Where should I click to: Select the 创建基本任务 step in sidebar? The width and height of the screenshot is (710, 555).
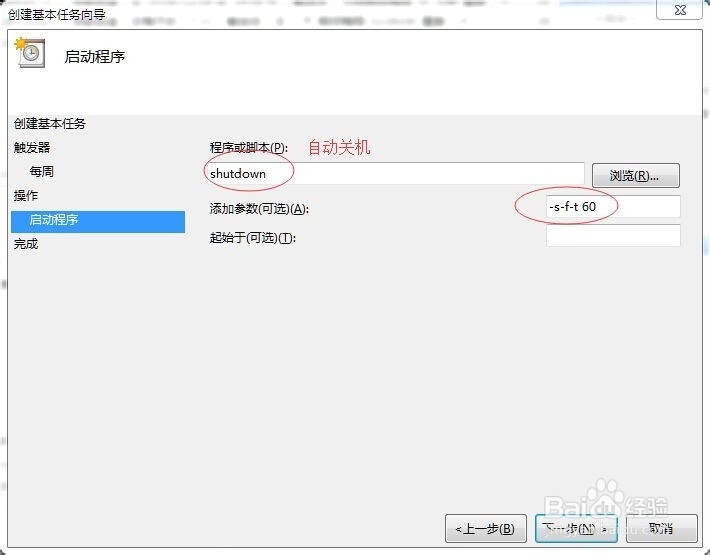[x=50, y=124]
